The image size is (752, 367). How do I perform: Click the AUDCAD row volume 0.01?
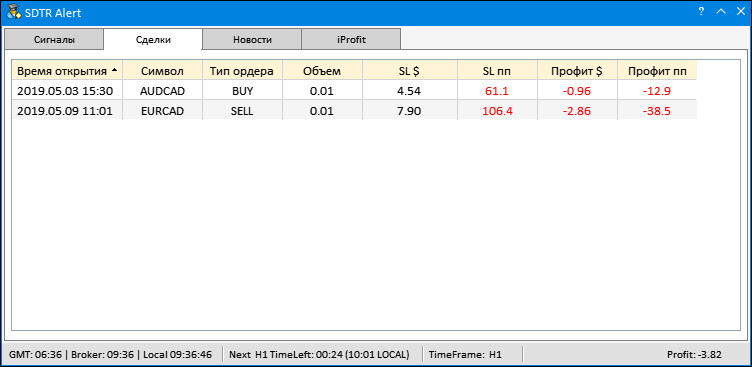tap(322, 91)
